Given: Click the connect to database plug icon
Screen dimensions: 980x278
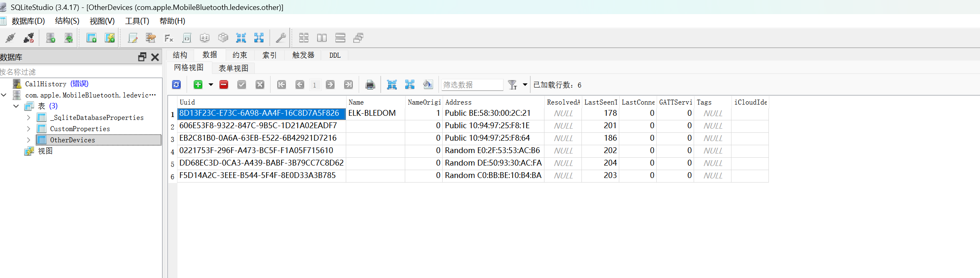Looking at the screenshot, I should pyautogui.click(x=10, y=38).
